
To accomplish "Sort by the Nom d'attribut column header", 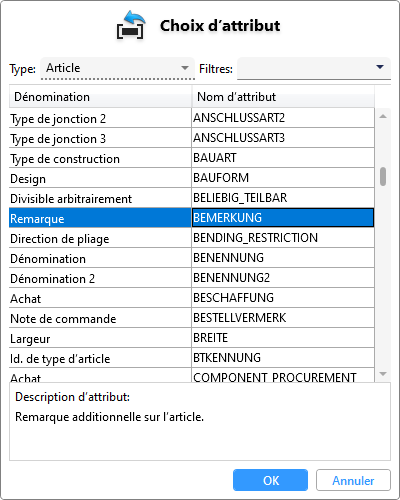I will coord(283,97).
